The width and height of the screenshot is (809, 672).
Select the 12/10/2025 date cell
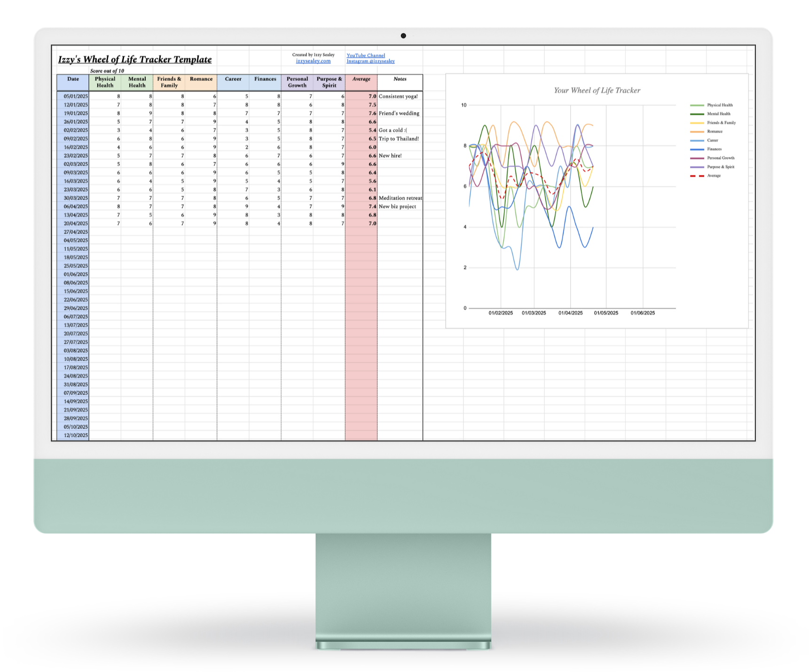pos(73,435)
